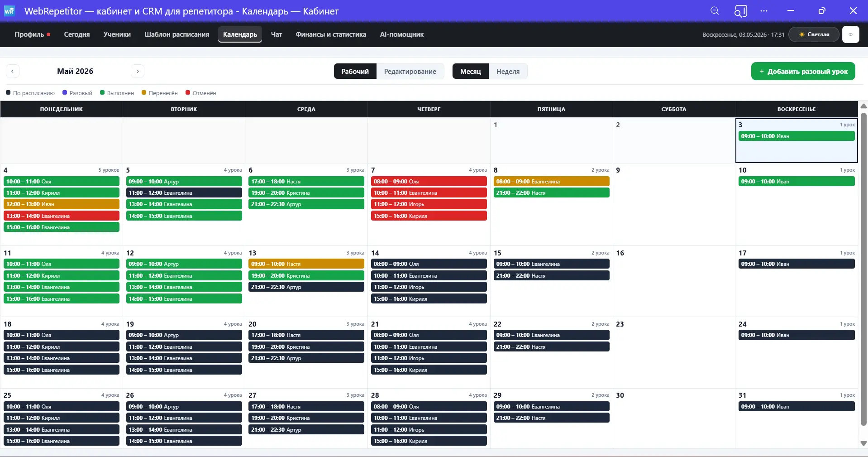The width and height of the screenshot is (868, 457).
Task: Click the red Отменён legend swatch
Action: click(x=188, y=92)
